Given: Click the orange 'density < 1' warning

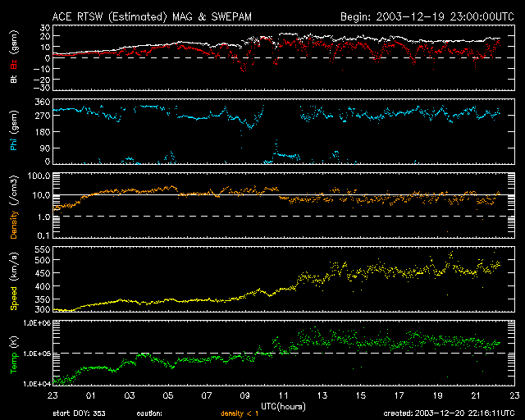Looking at the screenshot, I should coord(240,413).
